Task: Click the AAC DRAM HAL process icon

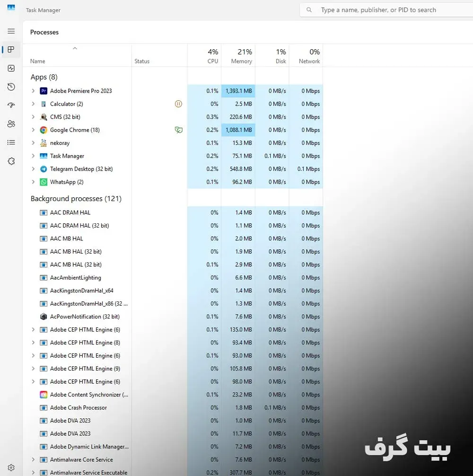Action: tap(44, 212)
